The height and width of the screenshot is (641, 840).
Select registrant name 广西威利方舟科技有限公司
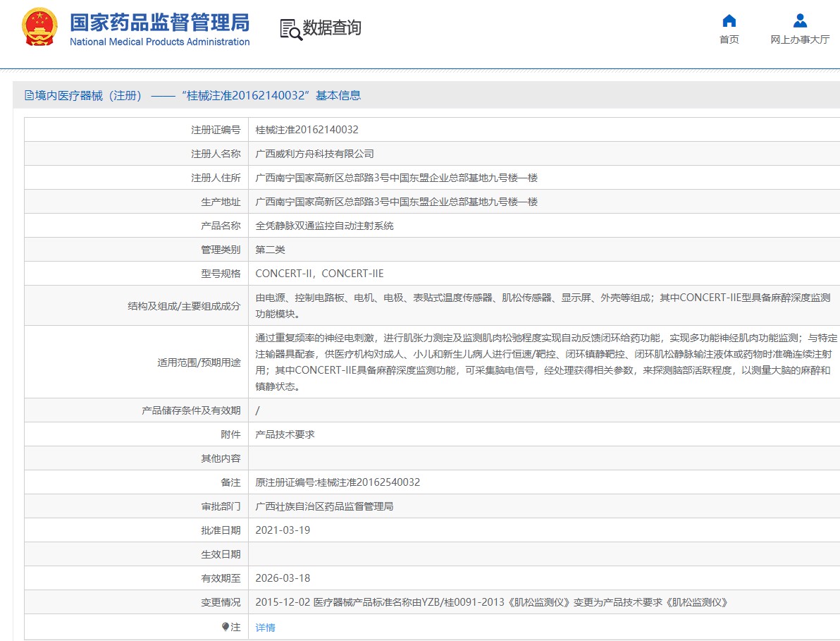point(314,154)
